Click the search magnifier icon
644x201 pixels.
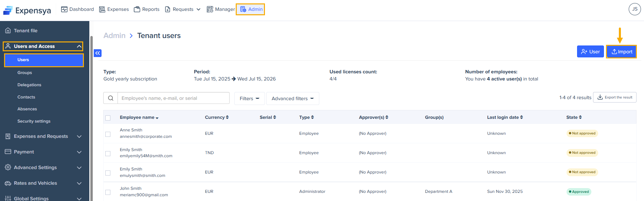(111, 98)
